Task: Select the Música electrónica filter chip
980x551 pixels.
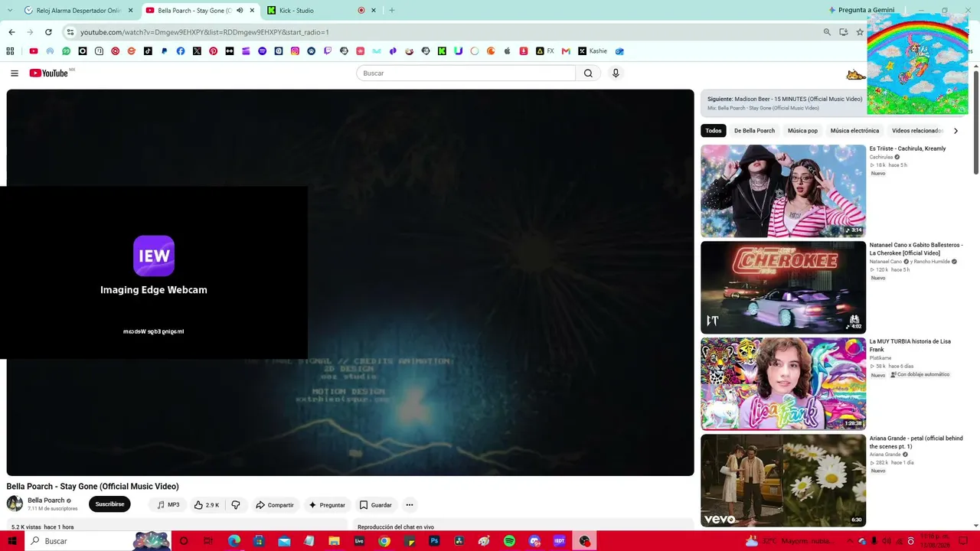Action: pos(855,131)
